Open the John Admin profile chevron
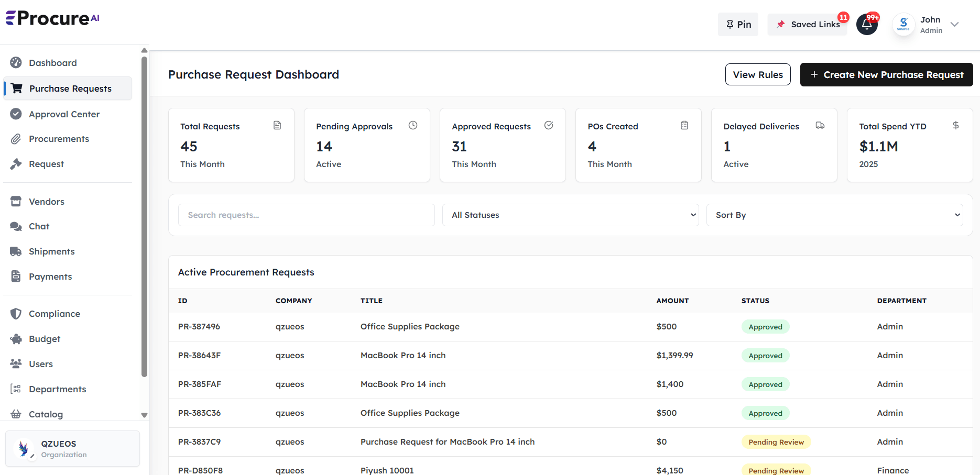The height and width of the screenshot is (475, 980). point(955,25)
